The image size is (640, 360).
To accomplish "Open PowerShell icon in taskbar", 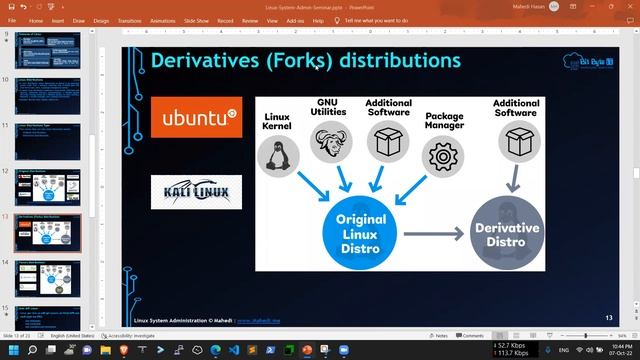I will coord(271,350).
